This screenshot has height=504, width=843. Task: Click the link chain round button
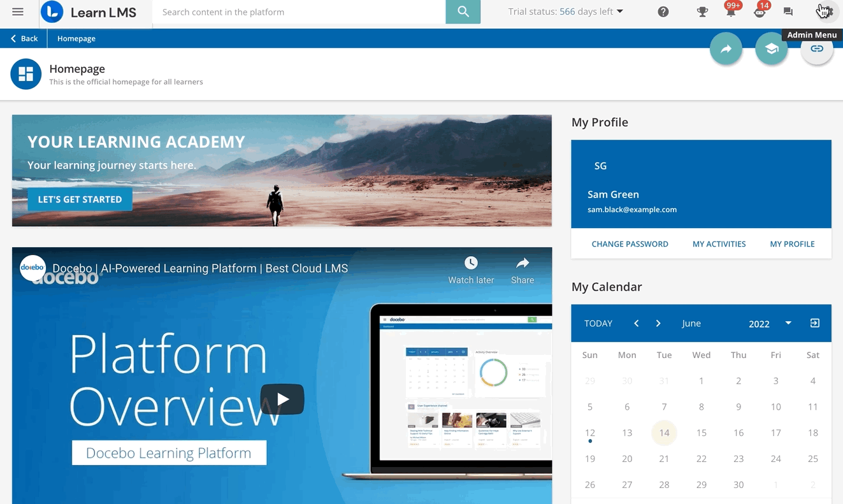817,49
